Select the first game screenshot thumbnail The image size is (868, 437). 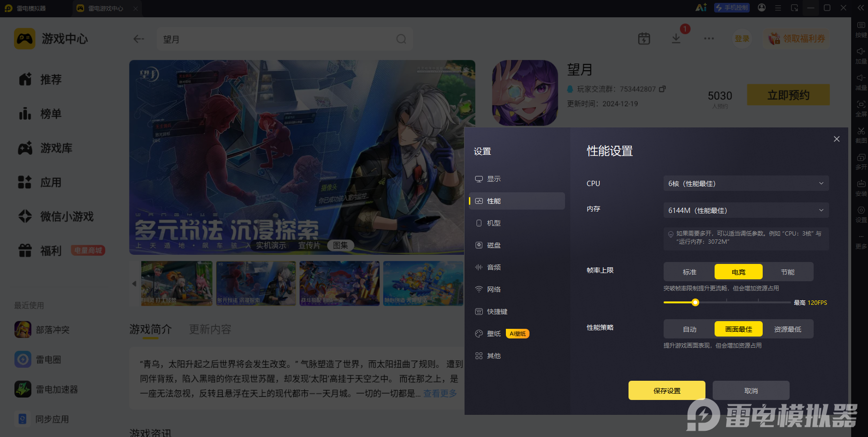pos(176,283)
